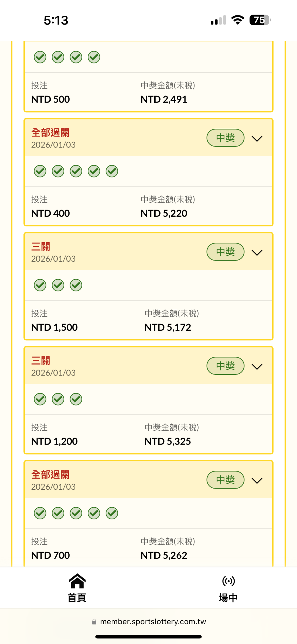Tap the battery 75 indicator
Screen dimensions: 297x644
(260, 20)
